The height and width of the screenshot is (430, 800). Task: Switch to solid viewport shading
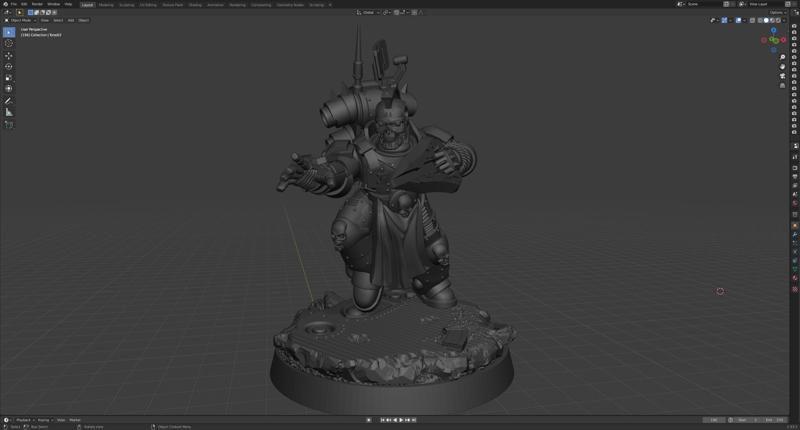(x=766, y=20)
